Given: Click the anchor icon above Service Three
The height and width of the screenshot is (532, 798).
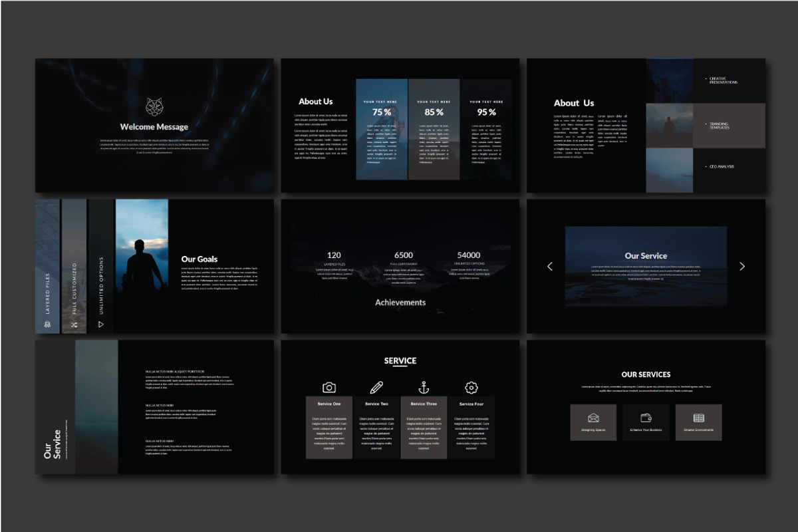Looking at the screenshot, I should point(424,387).
